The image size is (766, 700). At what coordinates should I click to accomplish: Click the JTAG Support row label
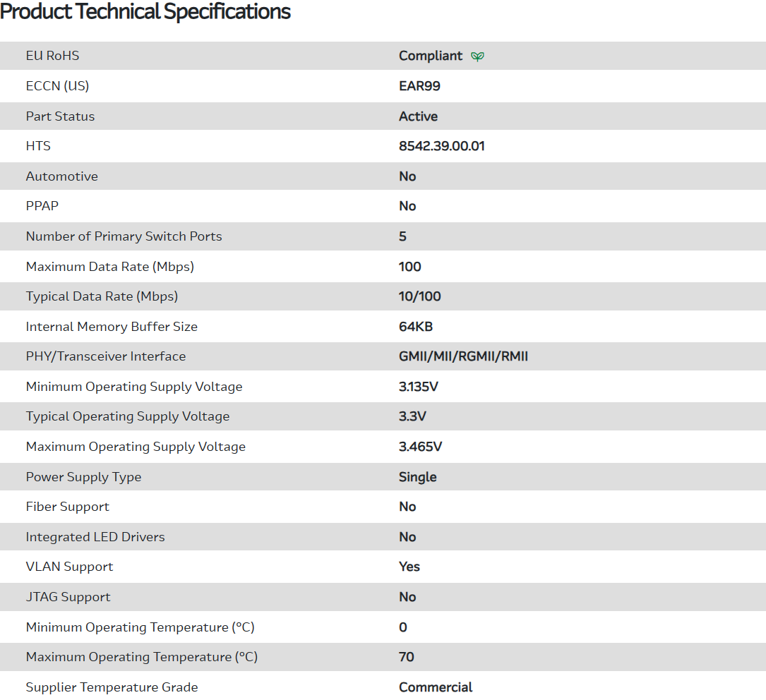68,597
